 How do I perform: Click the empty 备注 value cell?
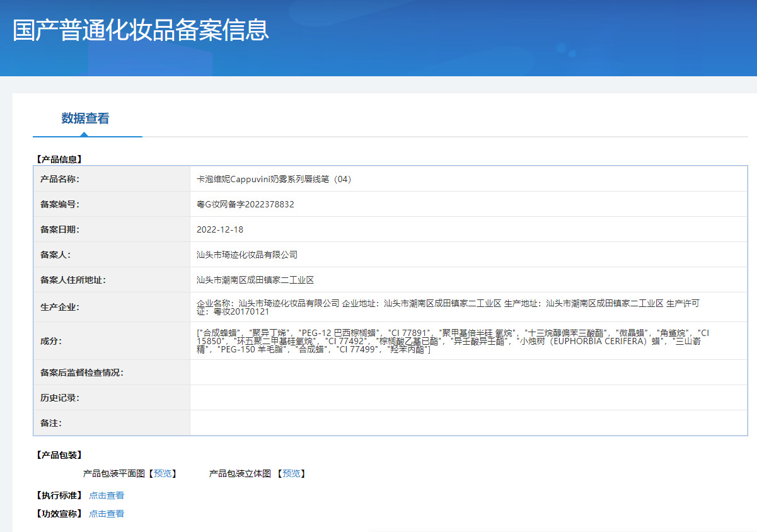[x=468, y=423]
